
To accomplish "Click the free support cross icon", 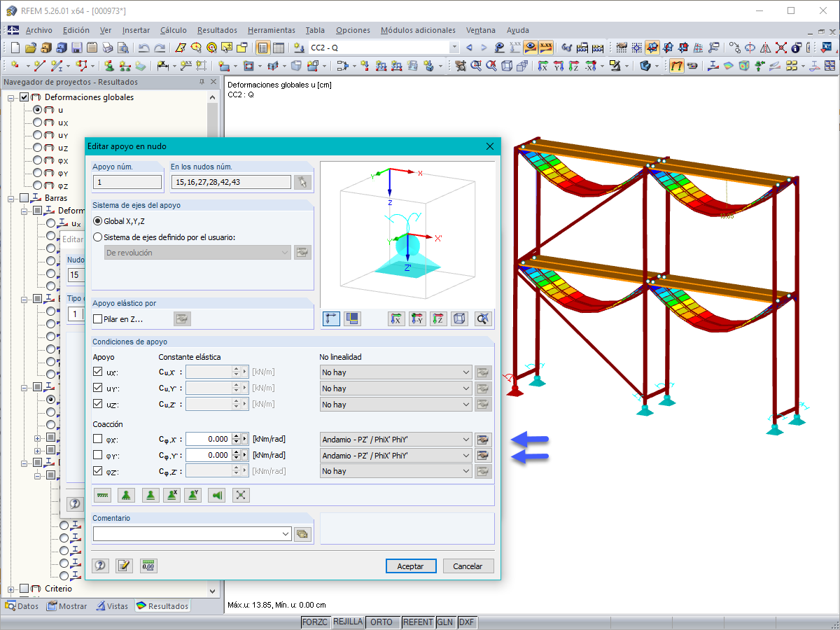I will [x=241, y=495].
